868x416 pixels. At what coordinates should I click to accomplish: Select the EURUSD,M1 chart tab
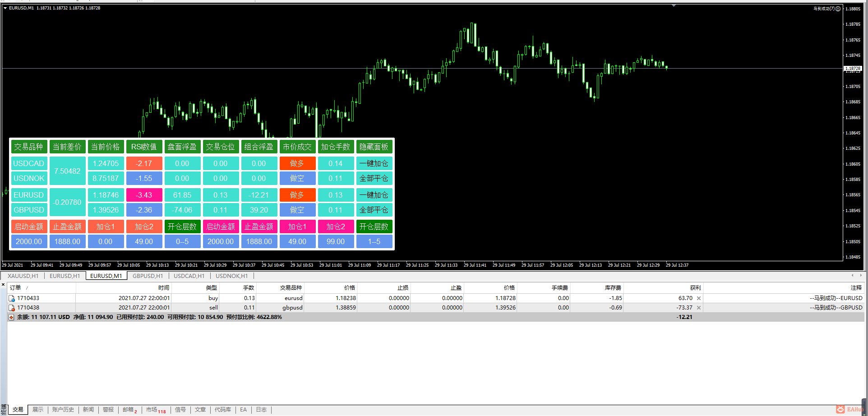coord(106,276)
